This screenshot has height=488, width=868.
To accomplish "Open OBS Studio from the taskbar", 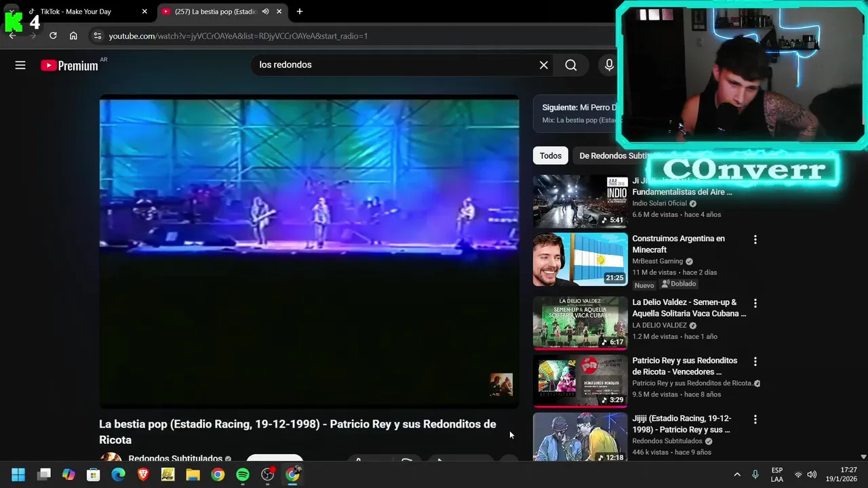I will pyautogui.click(x=268, y=474).
